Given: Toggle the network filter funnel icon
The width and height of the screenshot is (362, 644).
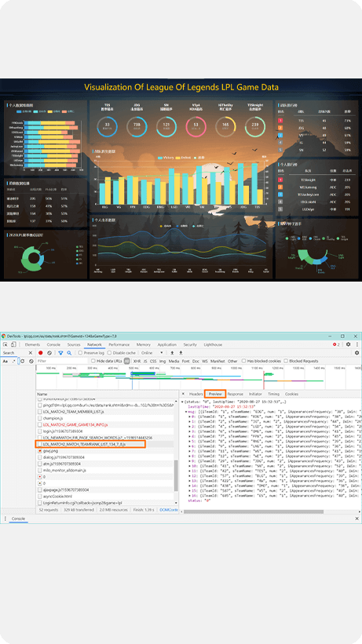Looking at the screenshot, I should click(x=60, y=353).
